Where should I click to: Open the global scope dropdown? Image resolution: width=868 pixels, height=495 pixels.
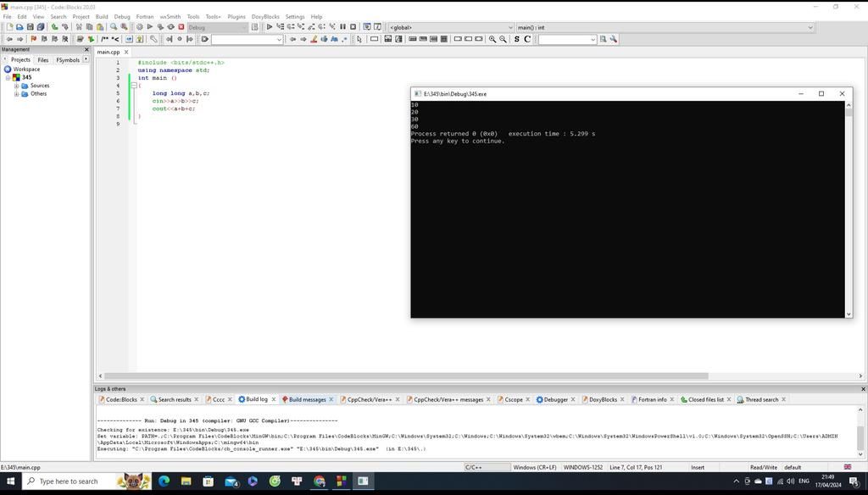click(451, 27)
